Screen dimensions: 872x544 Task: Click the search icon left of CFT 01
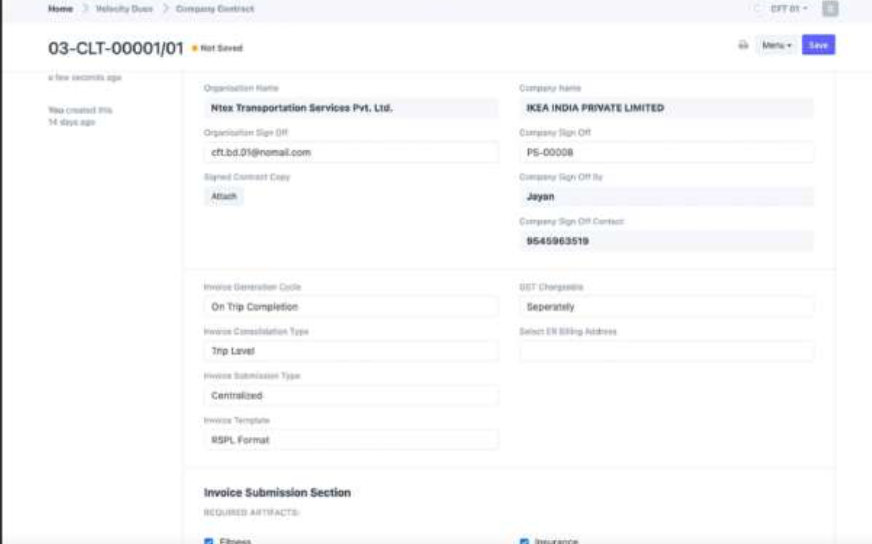(757, 9)
